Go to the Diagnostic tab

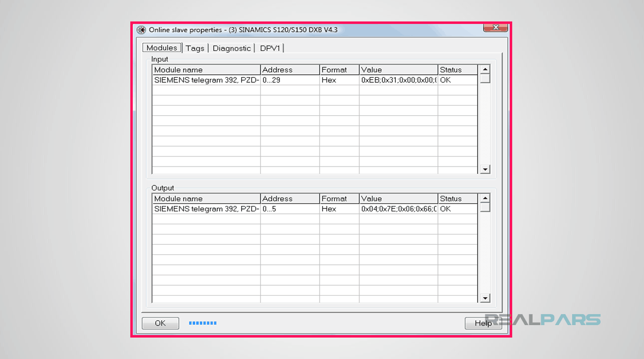click(232, 48)
